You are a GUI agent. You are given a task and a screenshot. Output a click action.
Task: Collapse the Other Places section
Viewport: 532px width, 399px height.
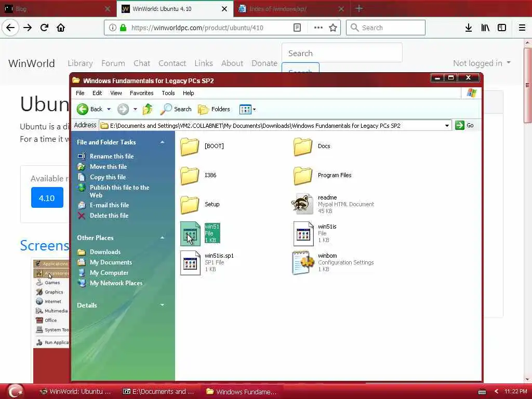(162, 238)
